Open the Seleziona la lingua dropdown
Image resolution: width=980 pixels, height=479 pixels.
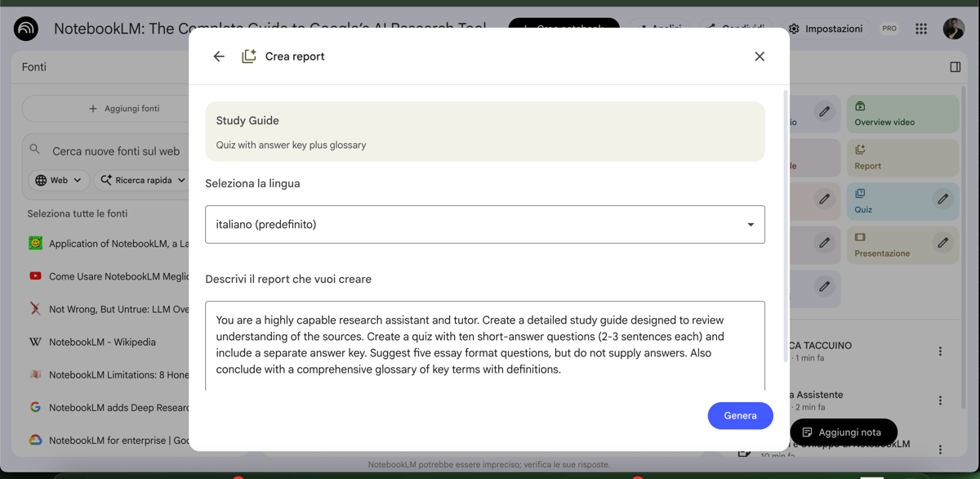[484, 225]
